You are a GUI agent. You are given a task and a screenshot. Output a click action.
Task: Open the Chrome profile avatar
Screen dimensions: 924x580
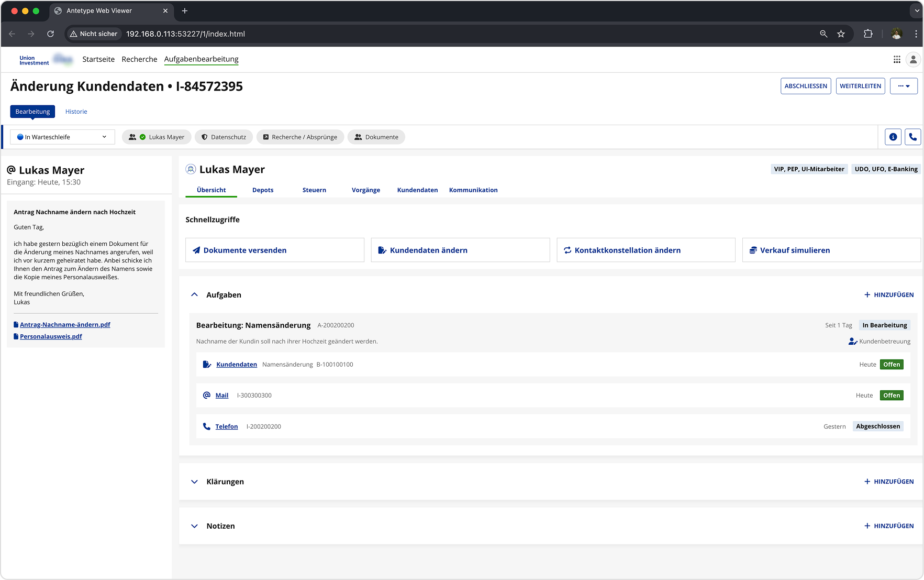pyautogui.click(x=896, y=34)
